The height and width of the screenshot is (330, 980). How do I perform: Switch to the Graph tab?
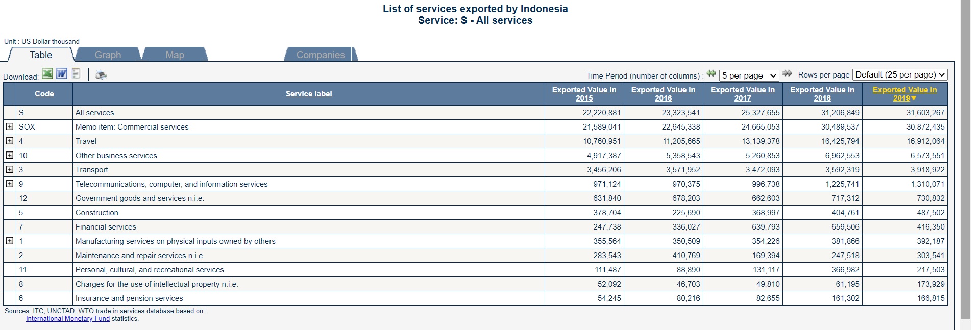108,55
